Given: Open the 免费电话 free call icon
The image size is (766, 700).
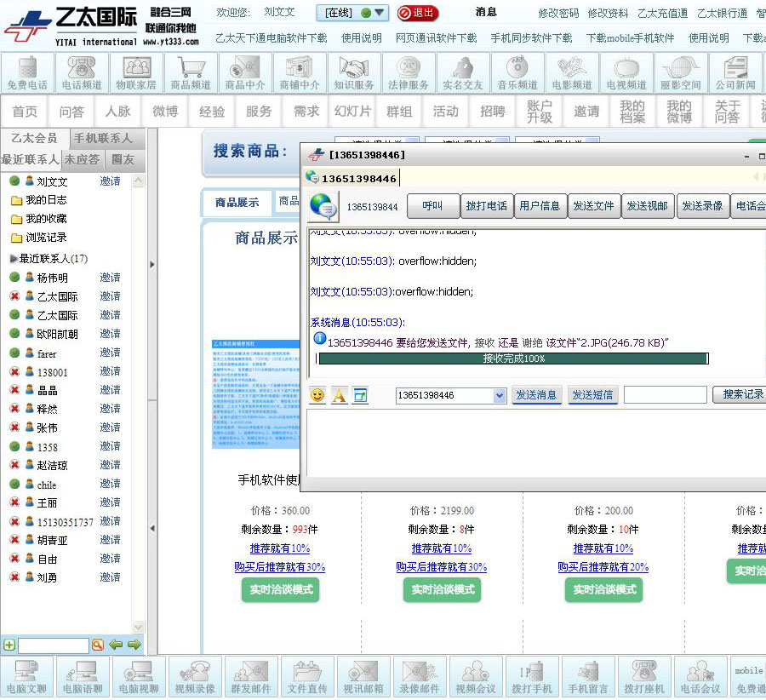Looking at the screenshot, I should pos(27,73).
